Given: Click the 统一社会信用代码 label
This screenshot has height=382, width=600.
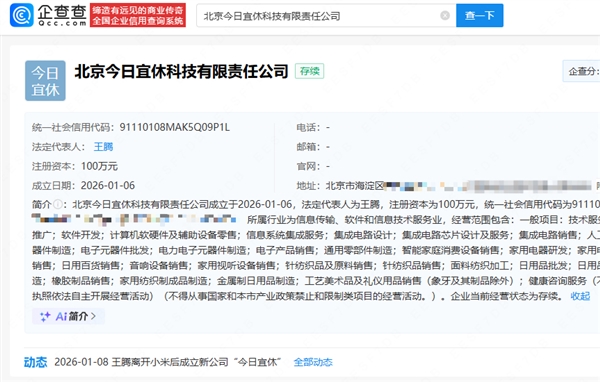Looking at the screenshot, I should tap(73, 127).
